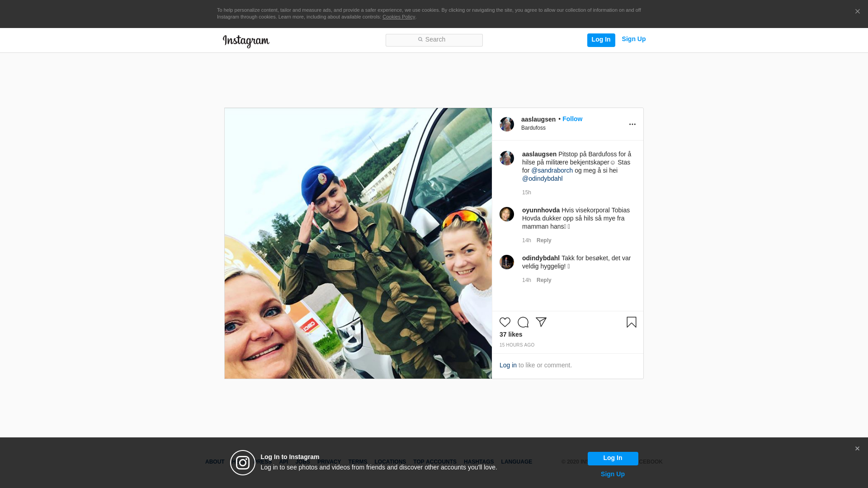The image size is (868, 488).
Task: Reply to oyunnhovda's comment
Action: coord(543,240)
